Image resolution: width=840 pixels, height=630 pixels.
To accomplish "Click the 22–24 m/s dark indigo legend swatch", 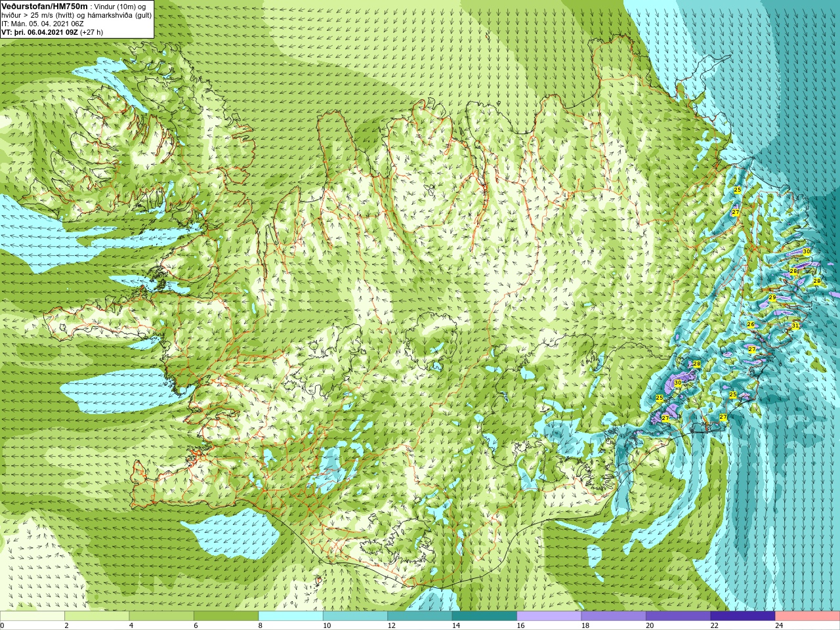I will pos(743,616).
